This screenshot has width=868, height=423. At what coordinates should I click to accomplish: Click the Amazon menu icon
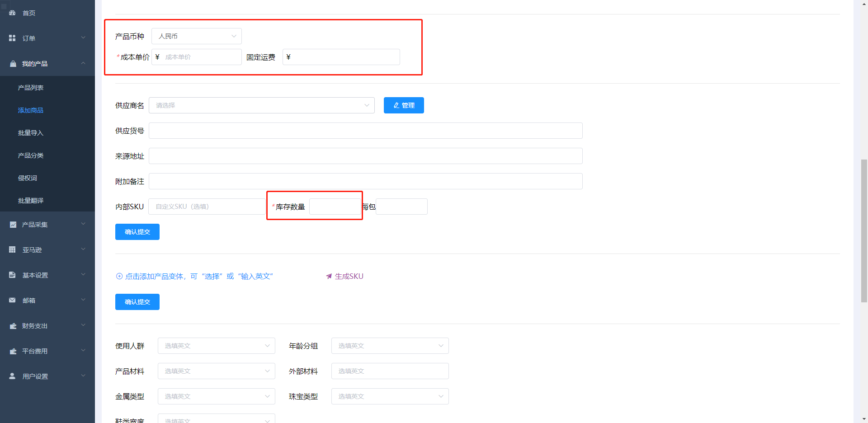(x=12, y=250)
